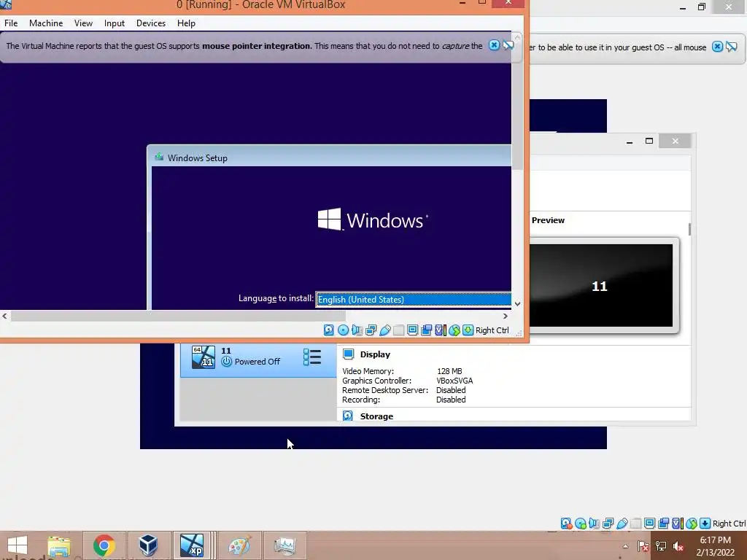Open Language to install dropdown
Viewport: 747px width, 560px height.
click(413, 300)
